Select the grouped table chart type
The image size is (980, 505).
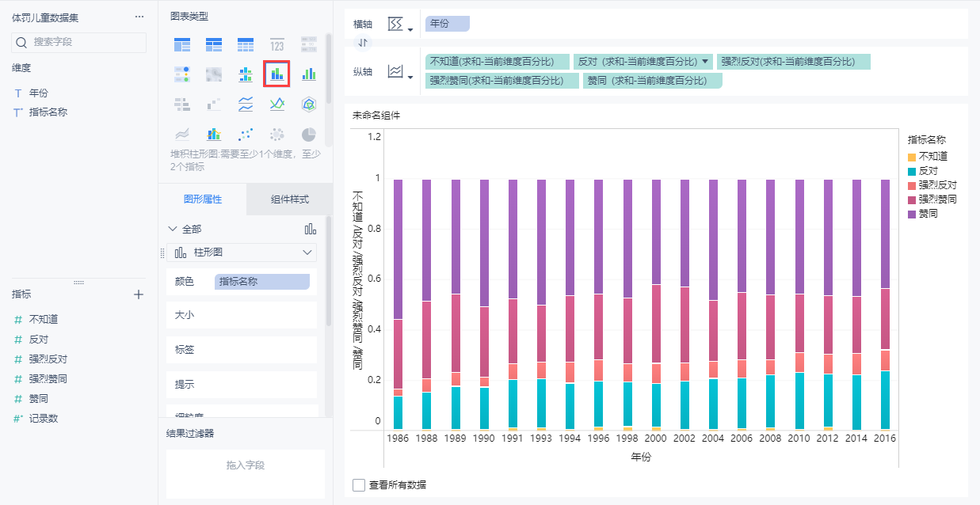[x=182, y=44]
